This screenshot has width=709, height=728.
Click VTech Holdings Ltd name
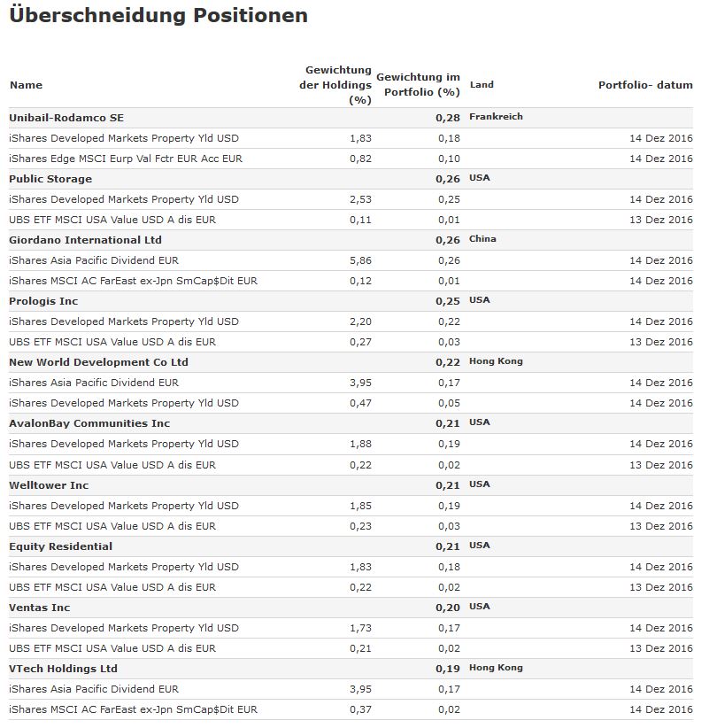tap(63, 669)
